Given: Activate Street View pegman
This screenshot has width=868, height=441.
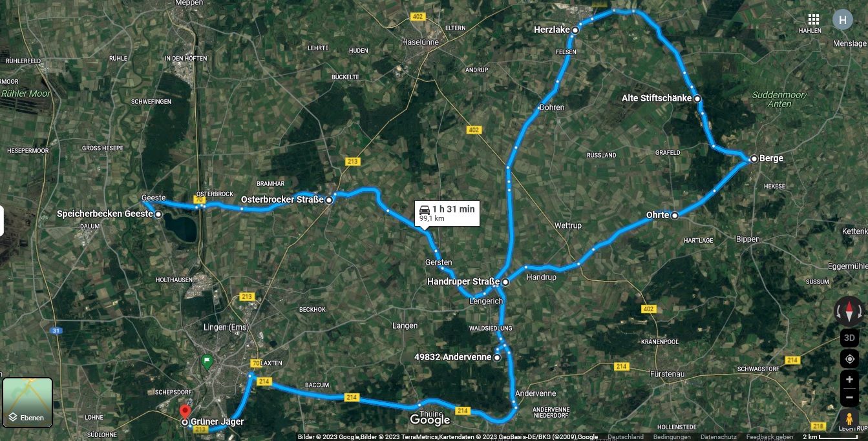Looking at the screenshot, I should pyautogui.click(x=849, y=418).
